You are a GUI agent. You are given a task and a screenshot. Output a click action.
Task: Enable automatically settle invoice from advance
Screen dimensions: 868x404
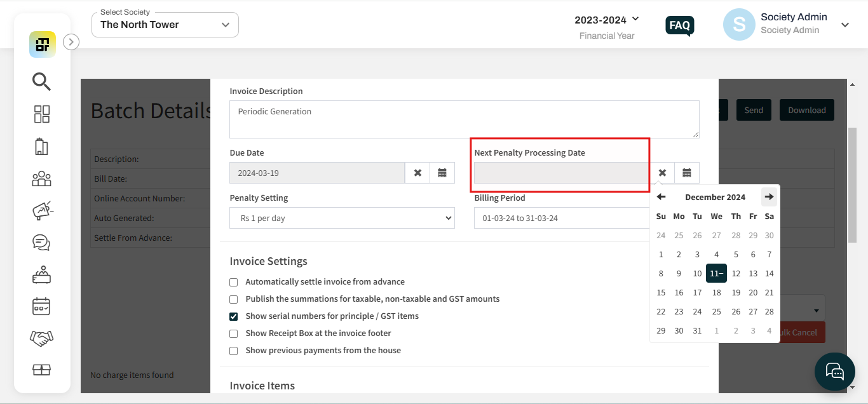coord(234,282)
